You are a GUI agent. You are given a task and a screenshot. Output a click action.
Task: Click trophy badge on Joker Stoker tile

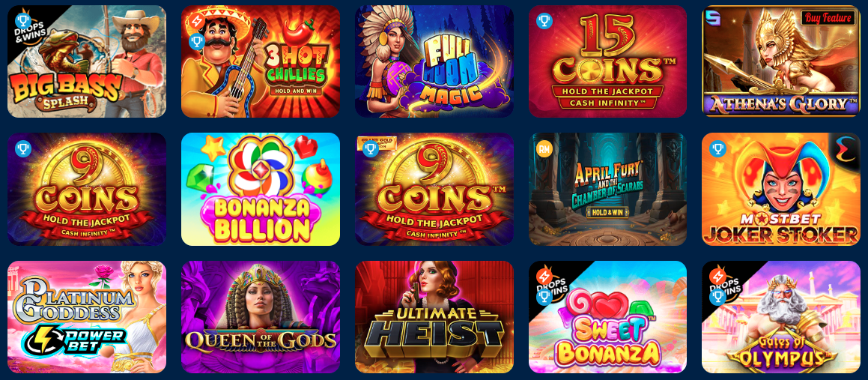coord(718,149)
